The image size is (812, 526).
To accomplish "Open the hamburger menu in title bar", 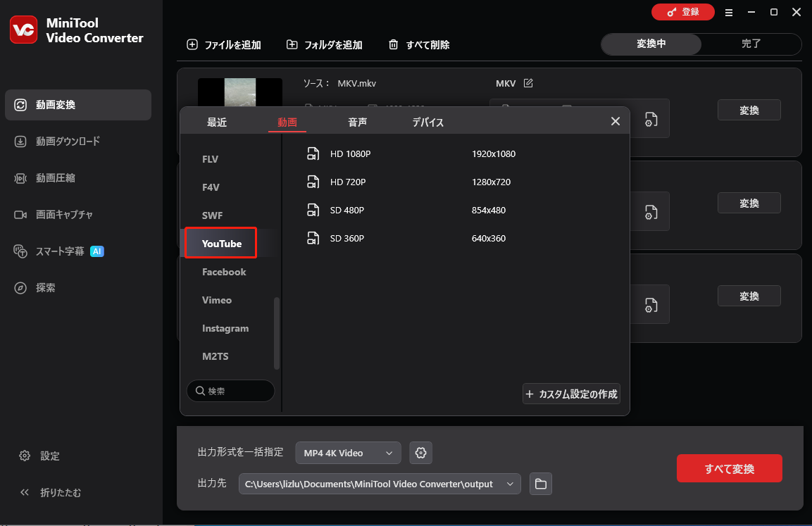I will [729, 12].
